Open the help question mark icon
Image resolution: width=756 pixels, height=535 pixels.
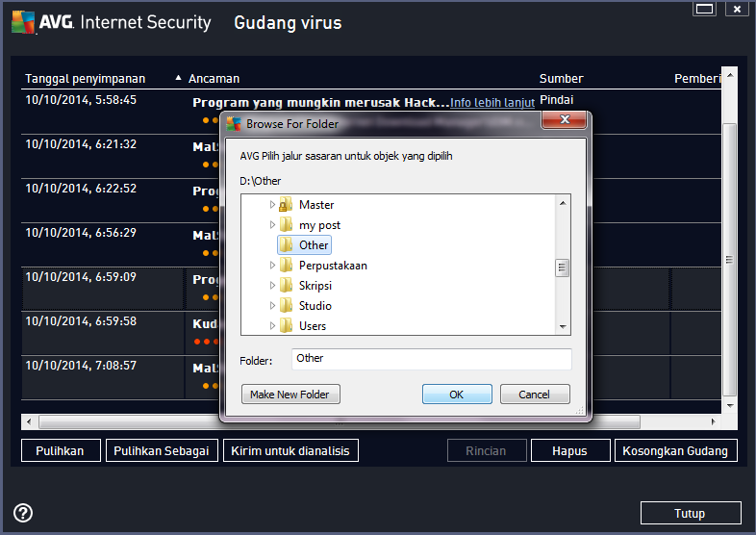tap(23, 513)
